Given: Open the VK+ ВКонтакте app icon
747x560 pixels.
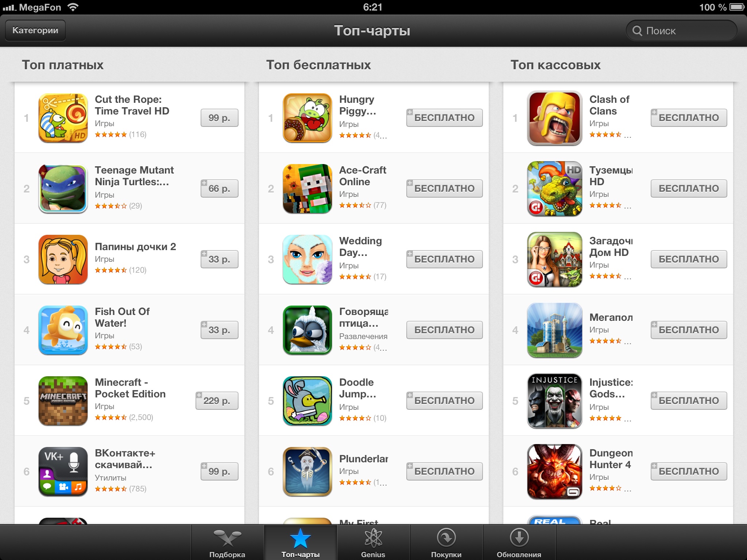Looking at the screenshot, I should [x=63, y=471].
